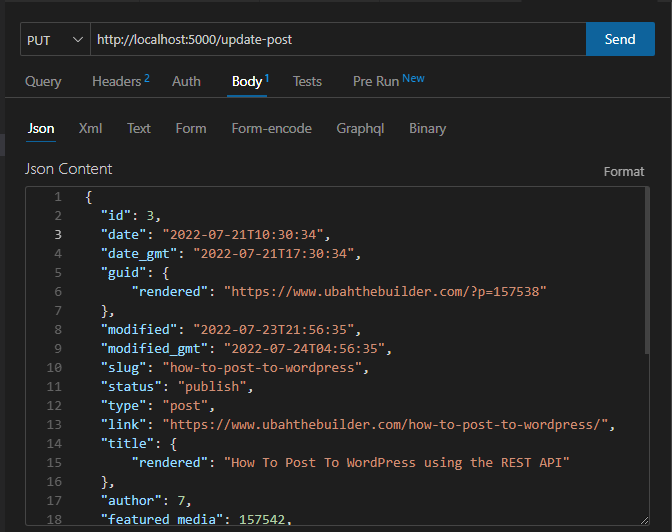Screen dimensions: 672x532
Task: Switch to the Query tab
Action: (x=43, y=82)
